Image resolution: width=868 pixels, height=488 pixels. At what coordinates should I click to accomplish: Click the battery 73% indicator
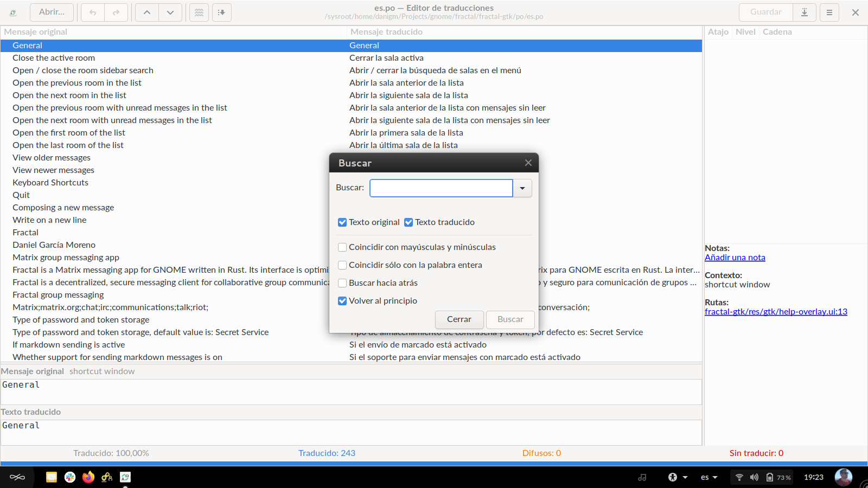point(778,477)
